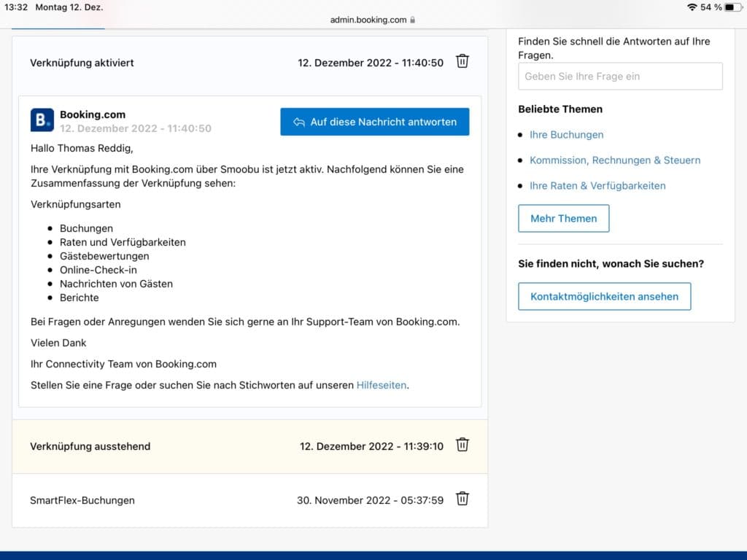747x560 pixels.
Task: Click the Booking.com B logo avatar
Action: click(42, 120)
